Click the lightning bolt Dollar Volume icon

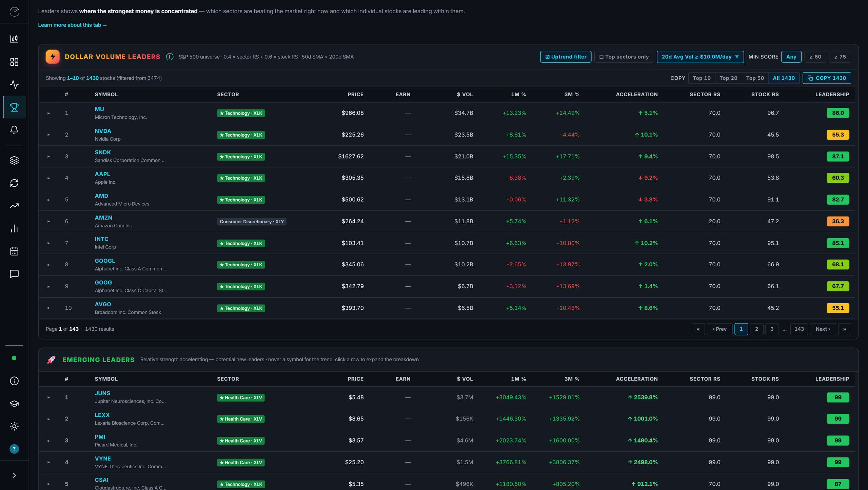pos(53,57)
